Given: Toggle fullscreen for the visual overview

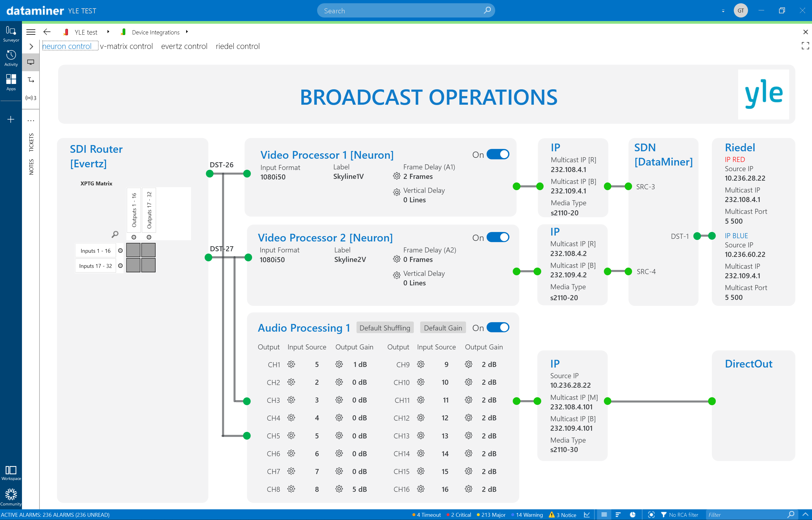Looking at the screenshot, I should (x=805, y=46).
